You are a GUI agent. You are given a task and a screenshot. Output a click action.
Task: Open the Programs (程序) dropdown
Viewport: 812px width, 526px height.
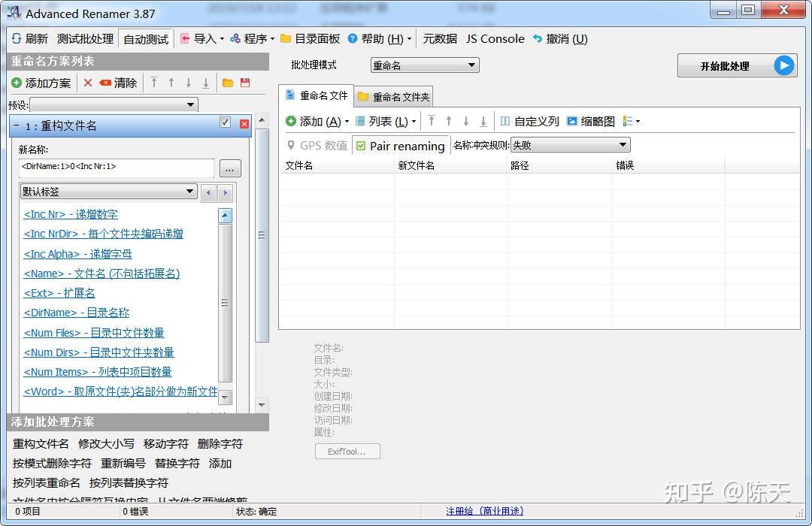(x=252, y=39)
